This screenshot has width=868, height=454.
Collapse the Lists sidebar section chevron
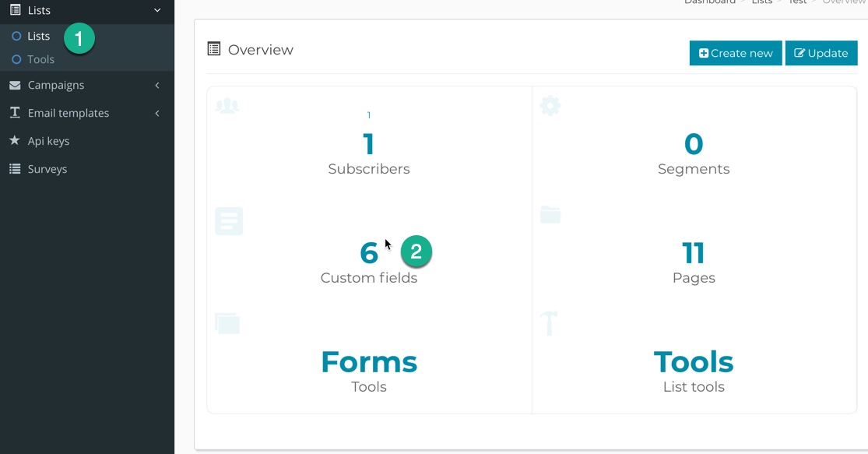pos(157,10)
